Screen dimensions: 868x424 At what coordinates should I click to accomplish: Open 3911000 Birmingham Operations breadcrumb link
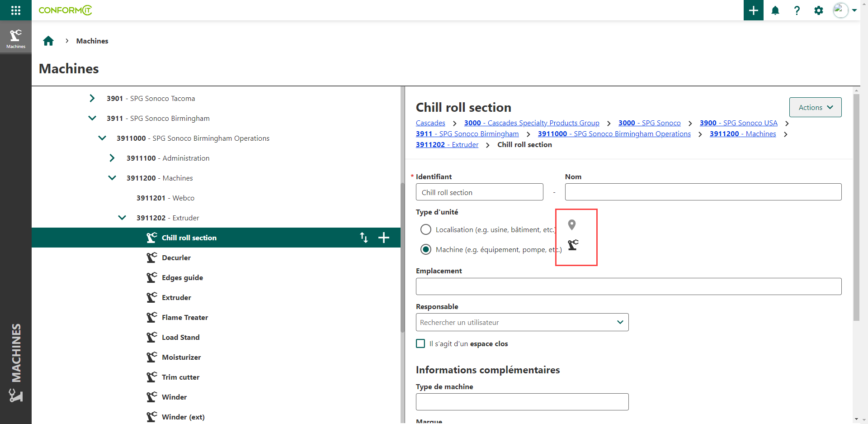pyautogui.click(x=614, y=134)
